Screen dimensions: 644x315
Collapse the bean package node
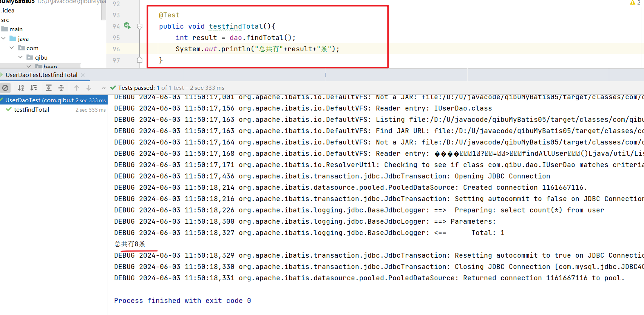coord(29,66)
